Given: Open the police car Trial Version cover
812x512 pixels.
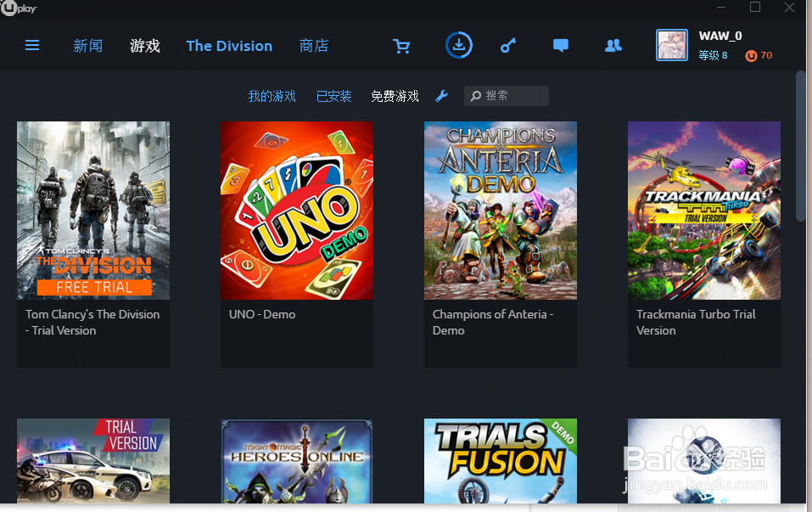Looking at the screenshot, I should (x=93, y=461).
